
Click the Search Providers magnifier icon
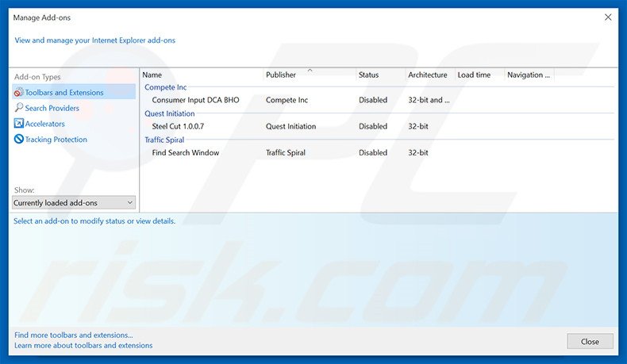point(18,108)
